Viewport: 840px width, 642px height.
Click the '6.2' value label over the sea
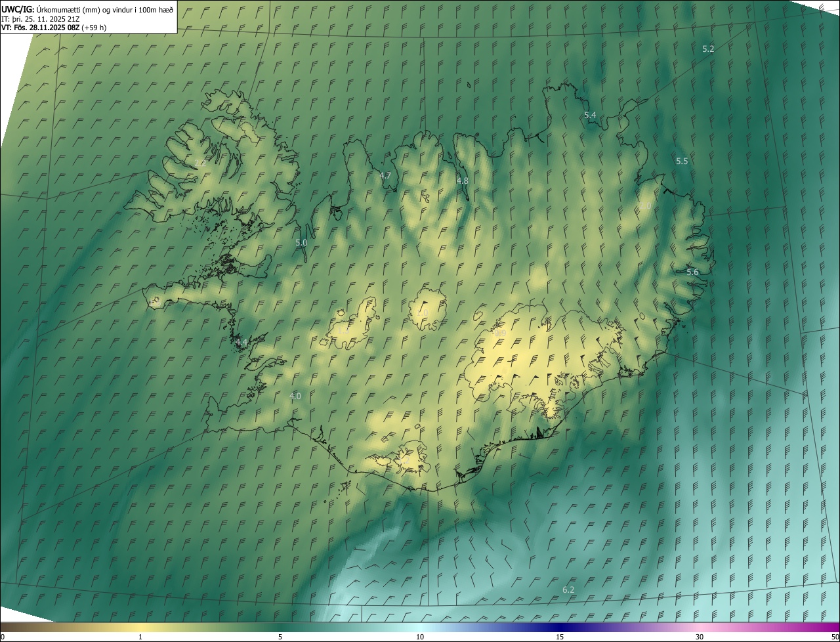pyautogui.click(x=568, y=589)
